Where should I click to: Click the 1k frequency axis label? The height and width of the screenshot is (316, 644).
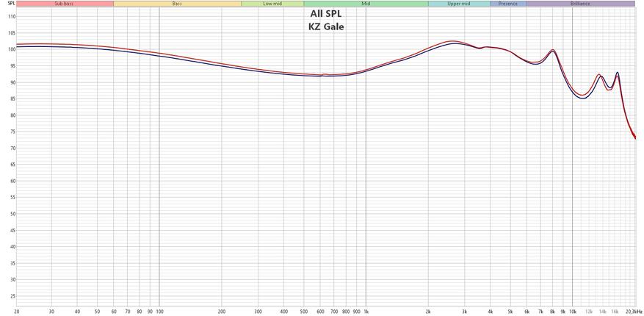366,312
